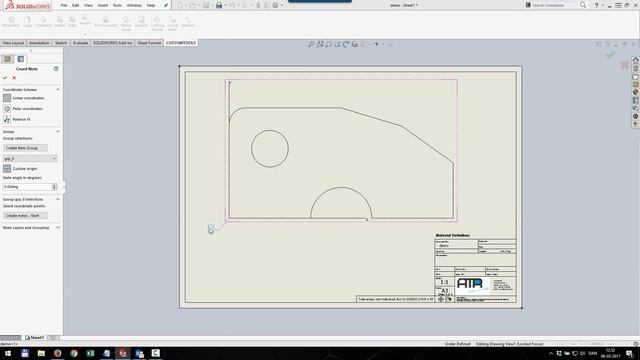Collapse the Coordinate Scheme section

58,89
